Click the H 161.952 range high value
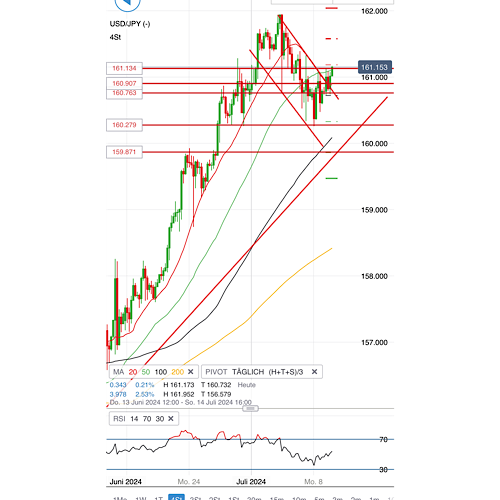This screenshot has width=500, height=500. [x=179, y=394]
